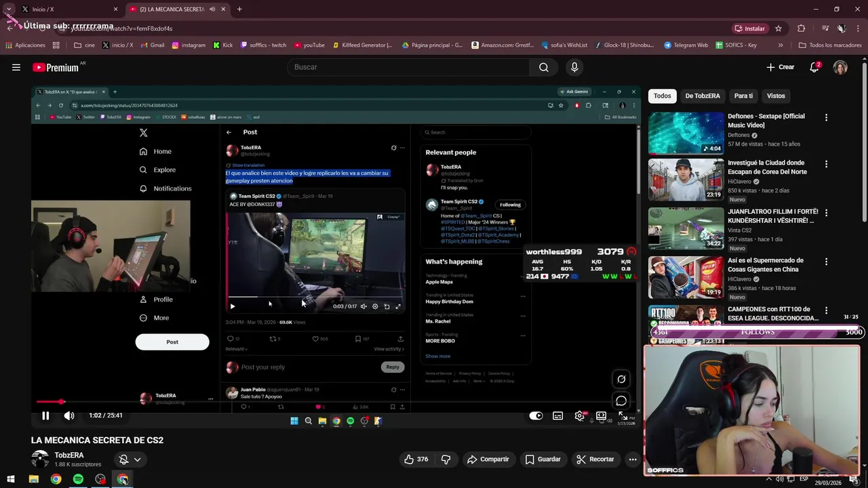Open your account avatar menu in YouTube header

[840, 67]
